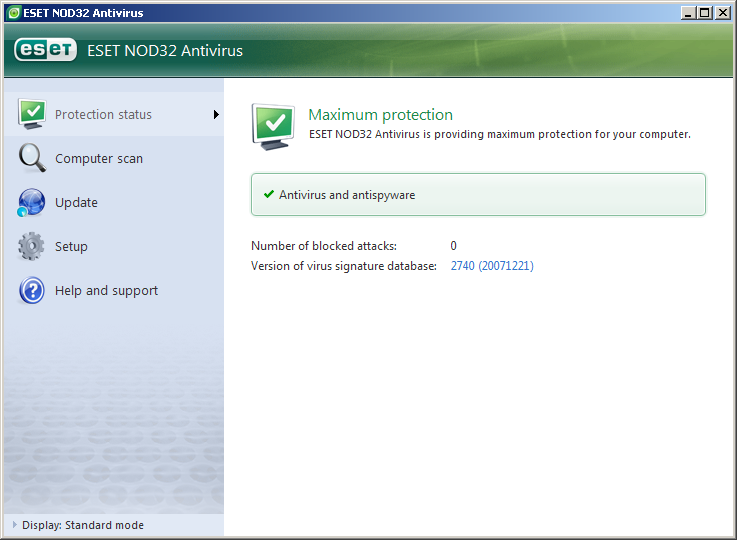737x540 pixels.
Task: Click the Maximum protection heading
Action: [380, 115]
